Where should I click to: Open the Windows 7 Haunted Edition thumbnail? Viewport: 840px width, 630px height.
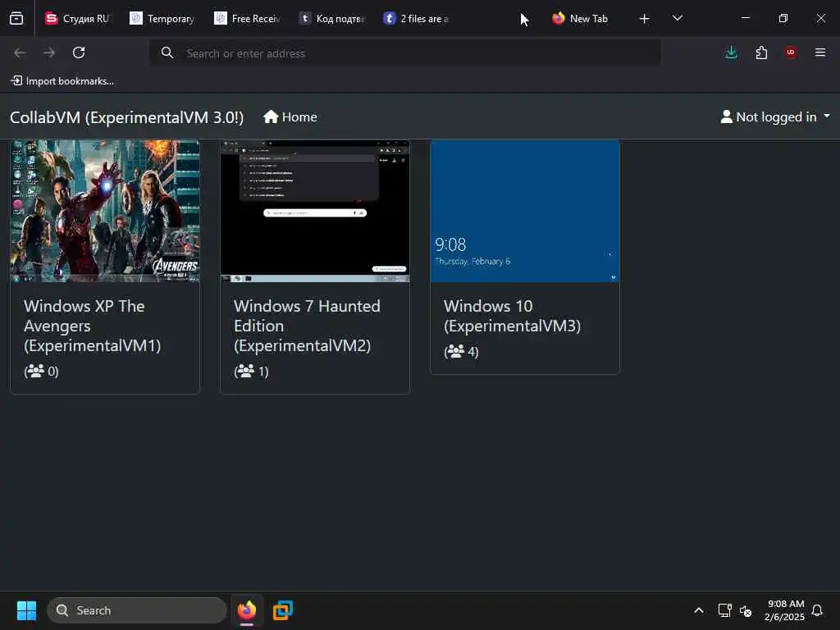pos(315,211)
